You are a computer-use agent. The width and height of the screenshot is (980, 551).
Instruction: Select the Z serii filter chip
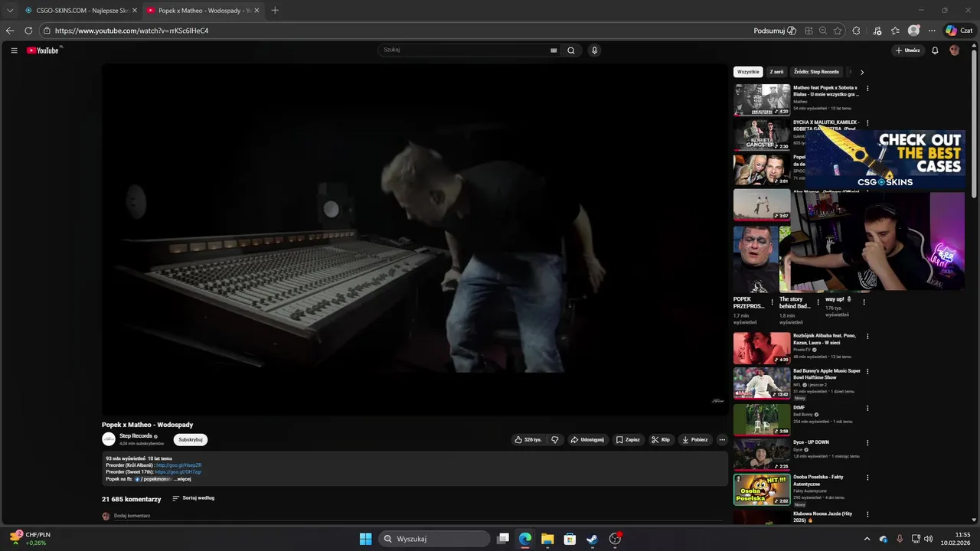click(x=776, y=72)
